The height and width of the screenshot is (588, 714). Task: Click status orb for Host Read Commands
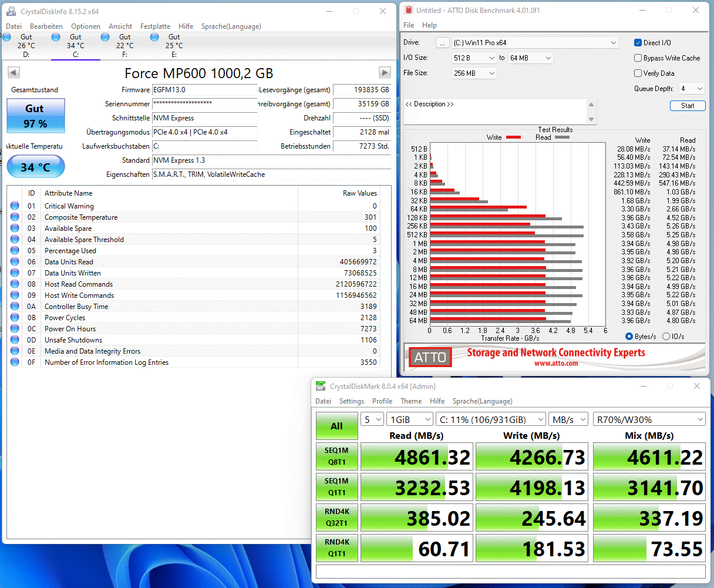[15, 284]
